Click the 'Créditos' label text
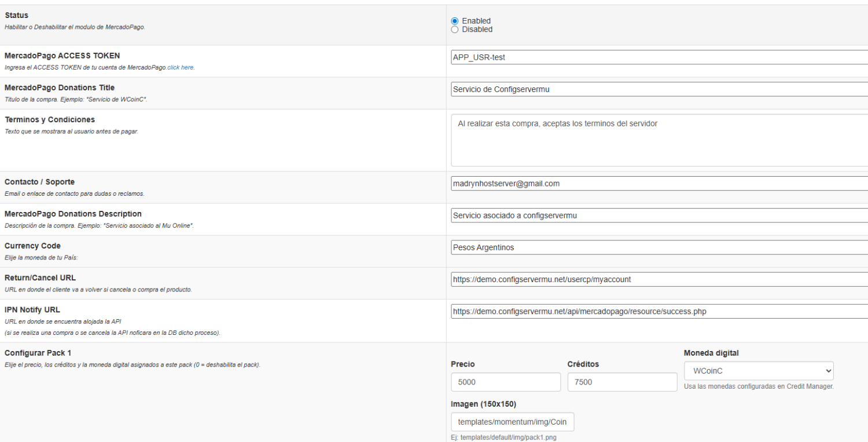 583,364
